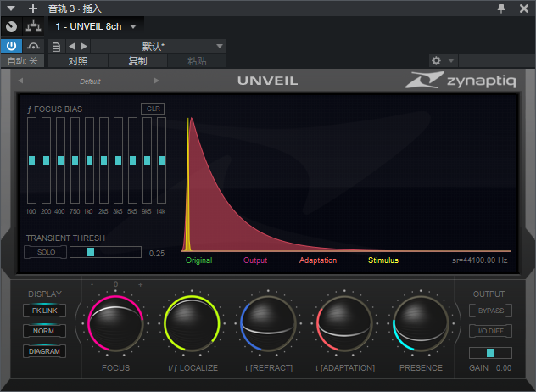This screenshot has height=392, width=536.
Task: Click the 400 Hz focus bias slider
Action: [60, 160]
